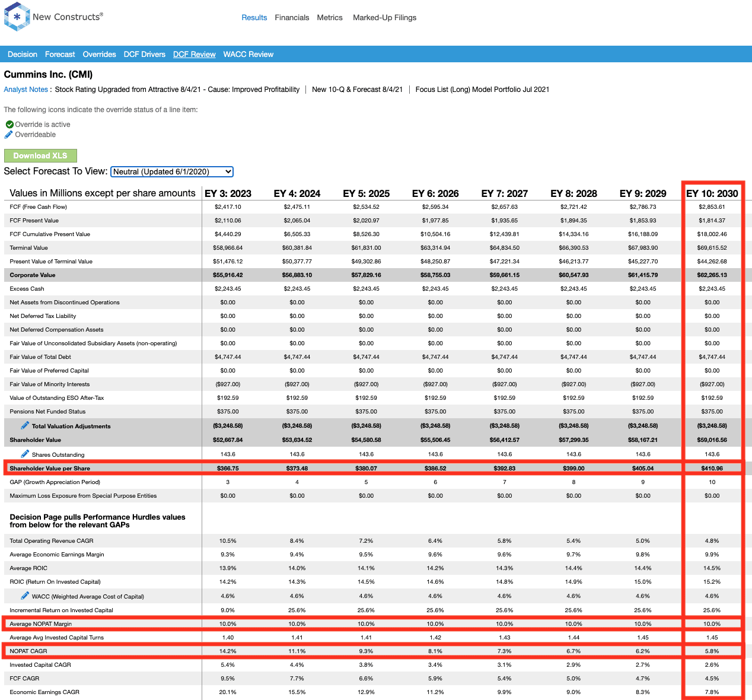
Task: Click the Total Operating Revenue CAGR label
Action: pyautogui.click(x=52, y=541)
